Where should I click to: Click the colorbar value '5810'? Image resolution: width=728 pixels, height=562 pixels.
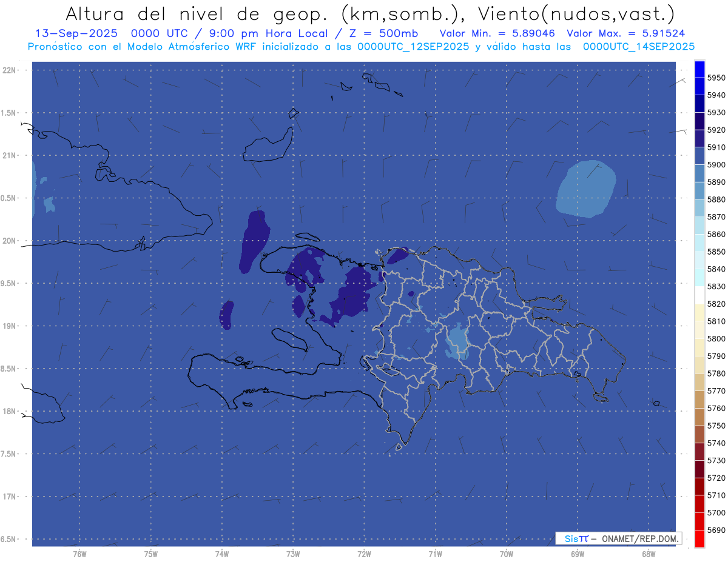pyautogui.click(x=716, y=321)
